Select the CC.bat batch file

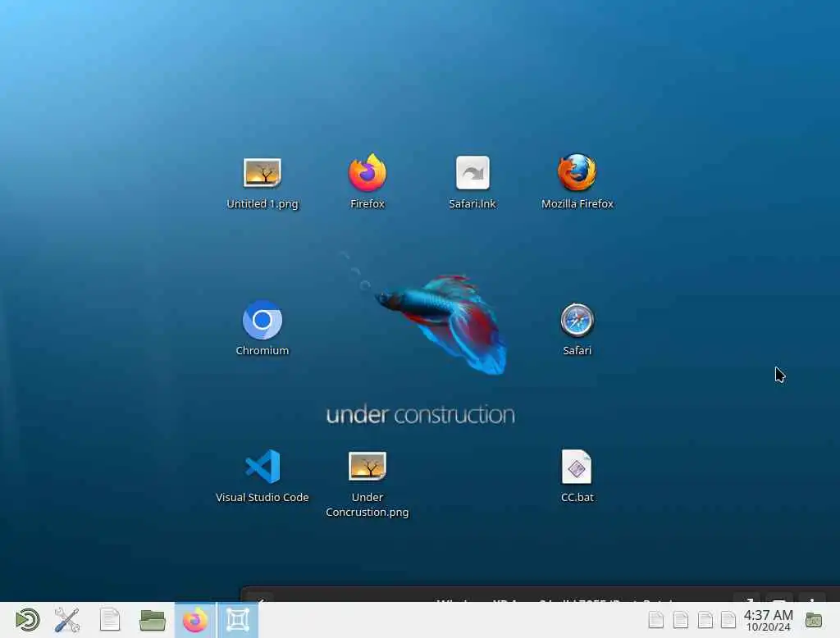click(x=577, y=467)
